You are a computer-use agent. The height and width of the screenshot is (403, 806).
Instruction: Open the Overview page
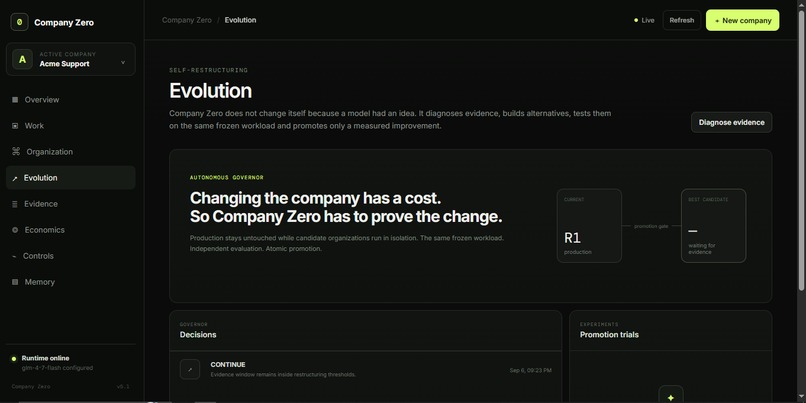(71, 100)
